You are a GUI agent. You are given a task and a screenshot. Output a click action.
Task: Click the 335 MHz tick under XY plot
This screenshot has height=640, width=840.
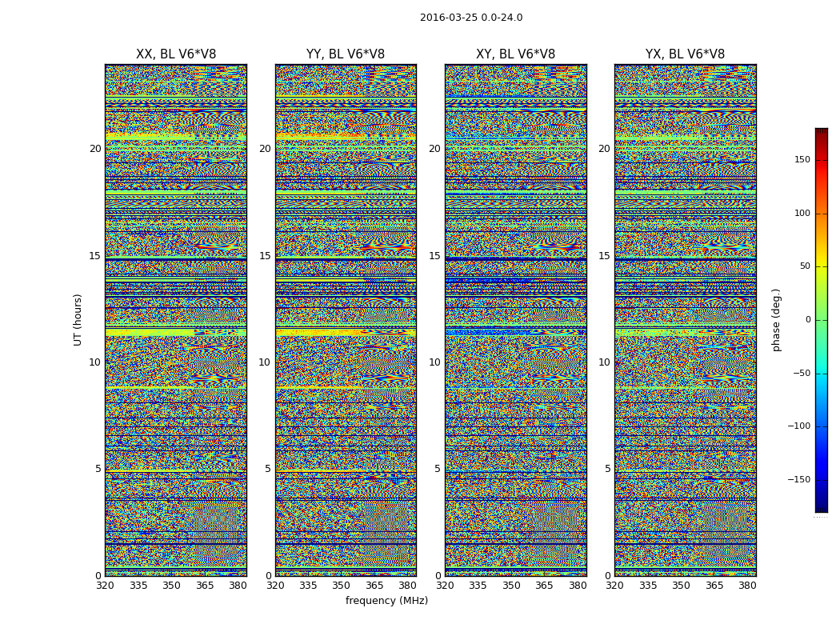(478, 586)
